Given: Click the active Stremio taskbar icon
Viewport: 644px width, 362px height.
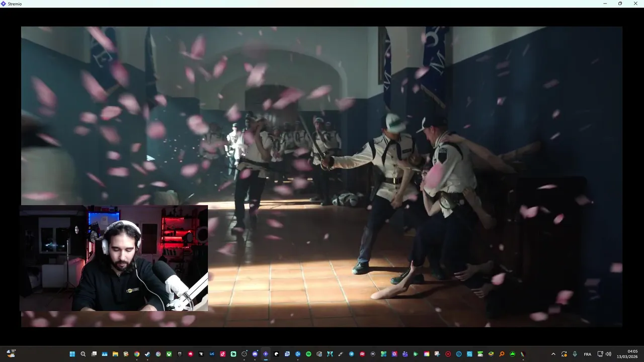Looking at the screenshot, I should [x=266, y=354].
